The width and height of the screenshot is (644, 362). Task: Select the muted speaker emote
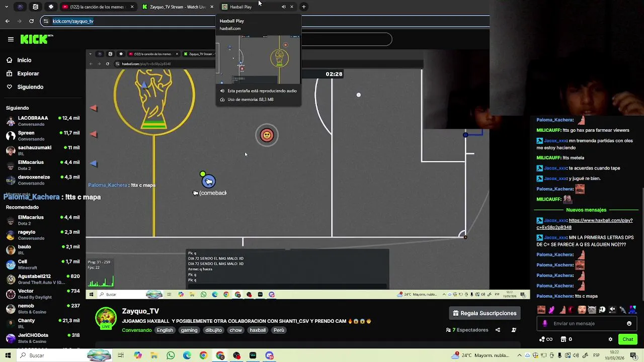coord(612,310)
